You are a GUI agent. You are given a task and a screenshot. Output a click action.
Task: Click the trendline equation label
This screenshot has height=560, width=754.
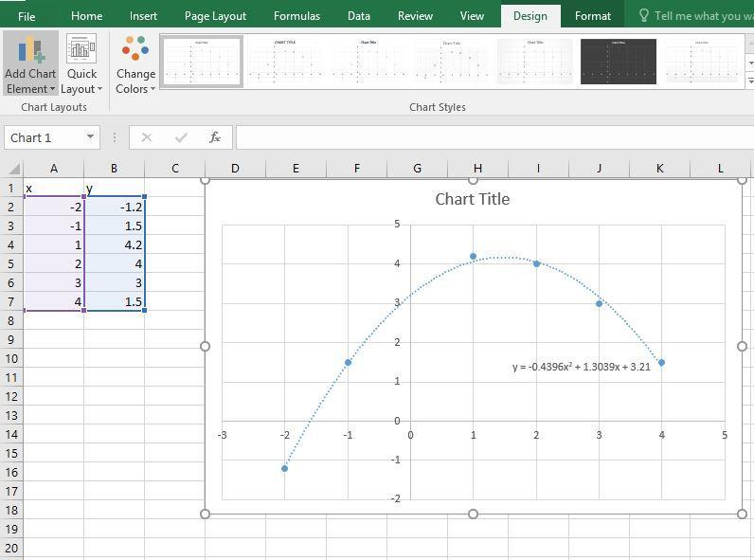[x=581, y=367]
